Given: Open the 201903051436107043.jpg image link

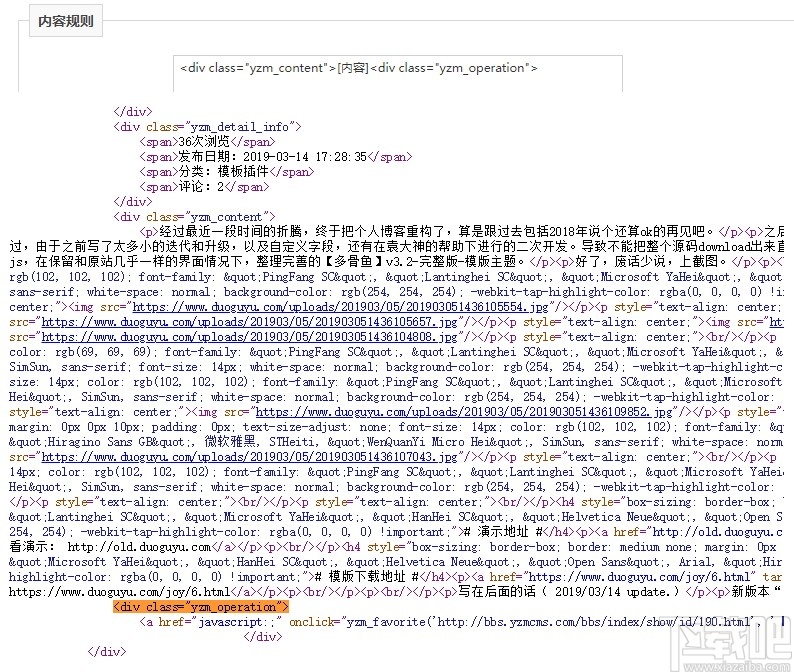Looking at the screenshot, I should click(249, 457).
